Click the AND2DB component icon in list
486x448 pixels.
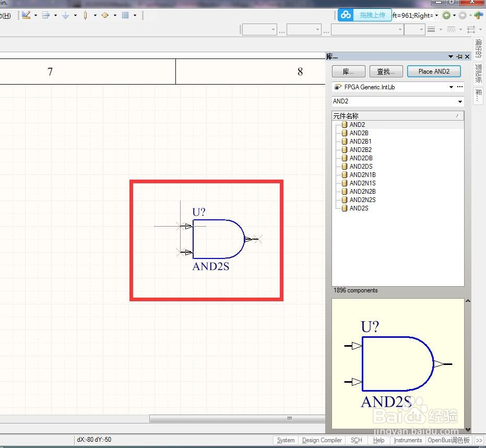[x=345, y=158]
